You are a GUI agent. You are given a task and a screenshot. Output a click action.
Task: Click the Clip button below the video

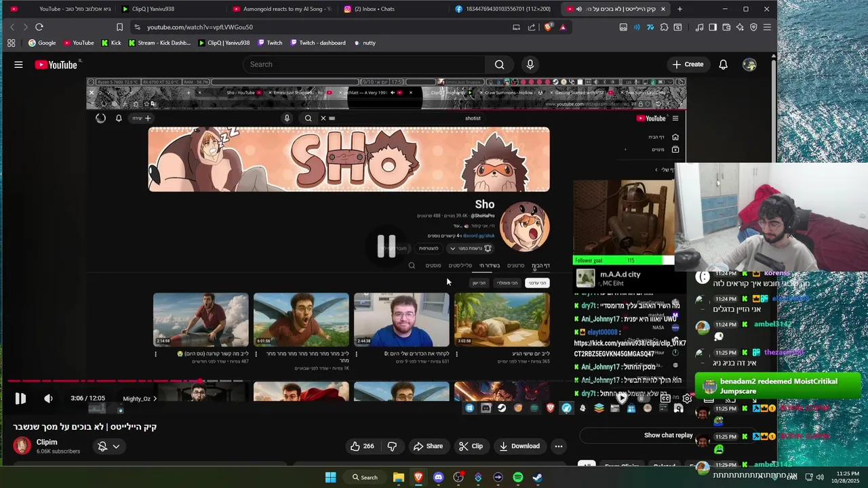471,446
